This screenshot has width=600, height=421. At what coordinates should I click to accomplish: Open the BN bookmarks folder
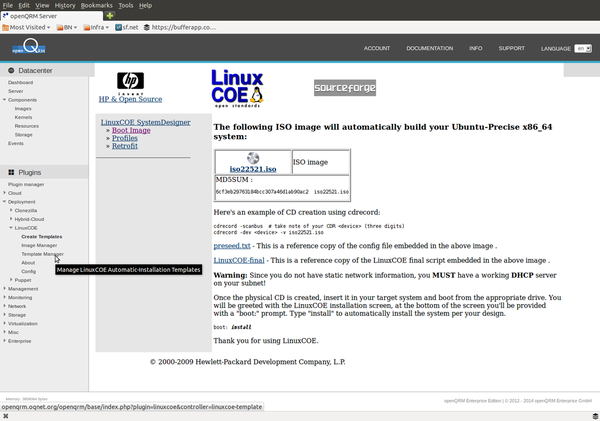pos(67,27)
